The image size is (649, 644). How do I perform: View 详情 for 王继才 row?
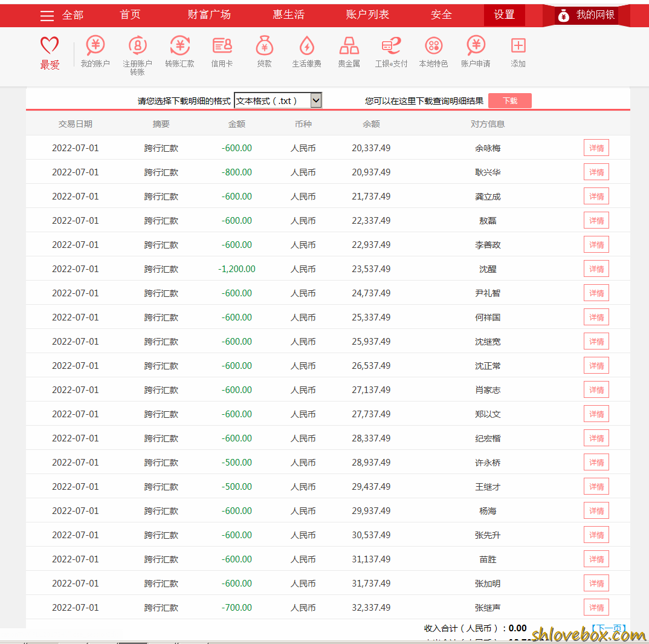tap(596, 487)
